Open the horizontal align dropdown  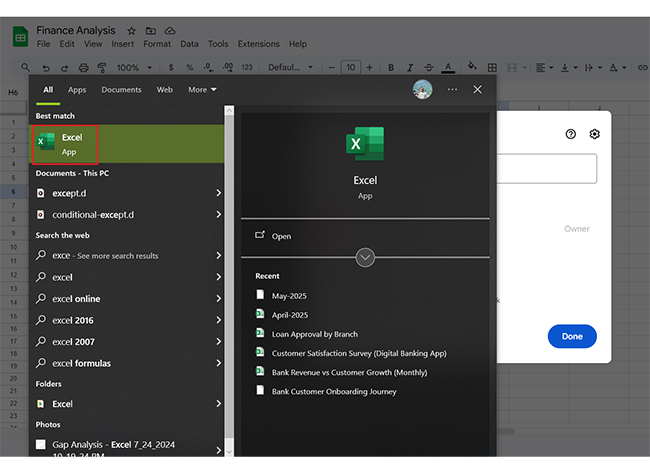tap(544, 68)
